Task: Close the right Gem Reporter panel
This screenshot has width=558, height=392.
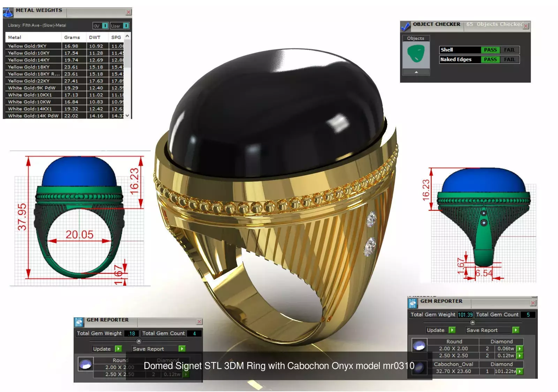Action: pos(533,303)
